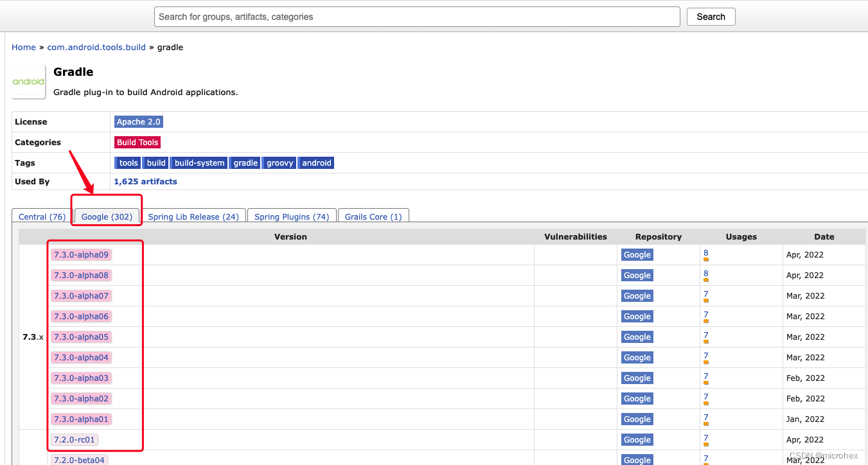Select the 'groovy' tag
This screenshot has width=868, height=465.
pos(280,163)
